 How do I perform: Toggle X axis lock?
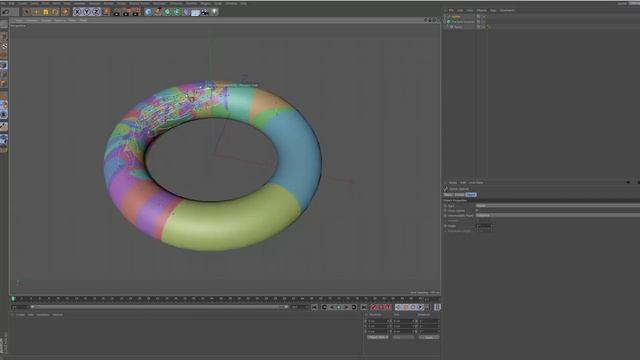[x=77, y=12]
